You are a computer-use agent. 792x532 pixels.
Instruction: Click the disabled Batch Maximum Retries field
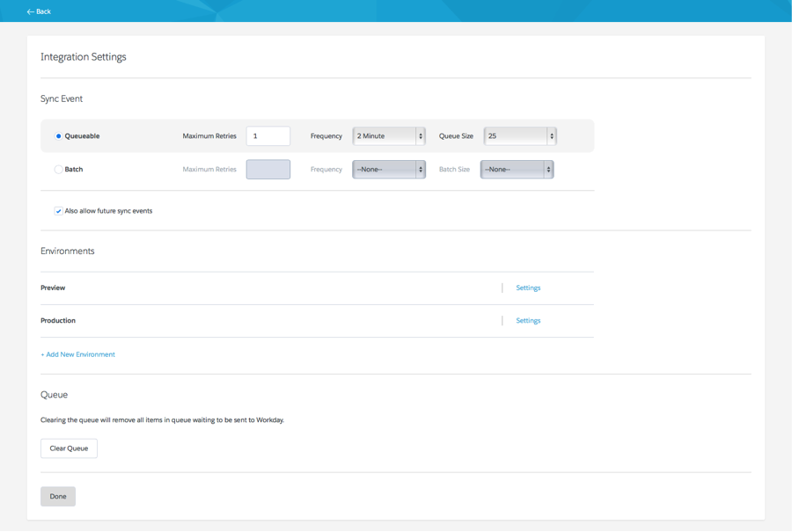click(x=270, y=169)
